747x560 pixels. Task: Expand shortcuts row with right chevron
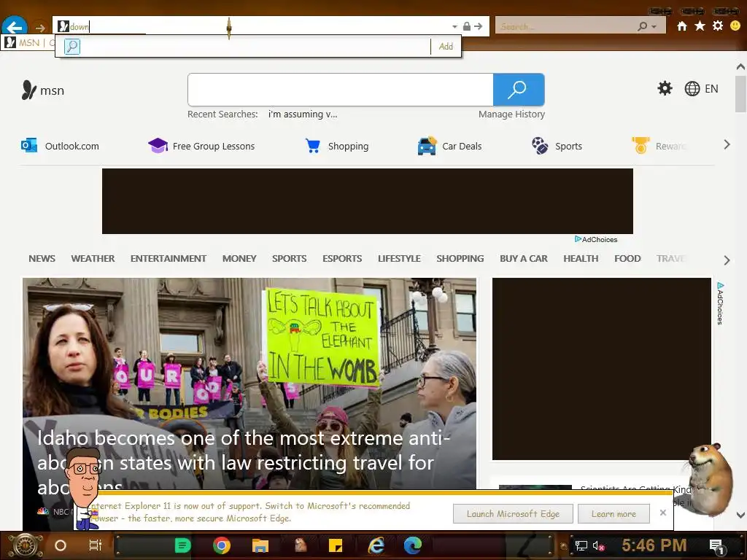pyautogui.click(x=727, y=145)
